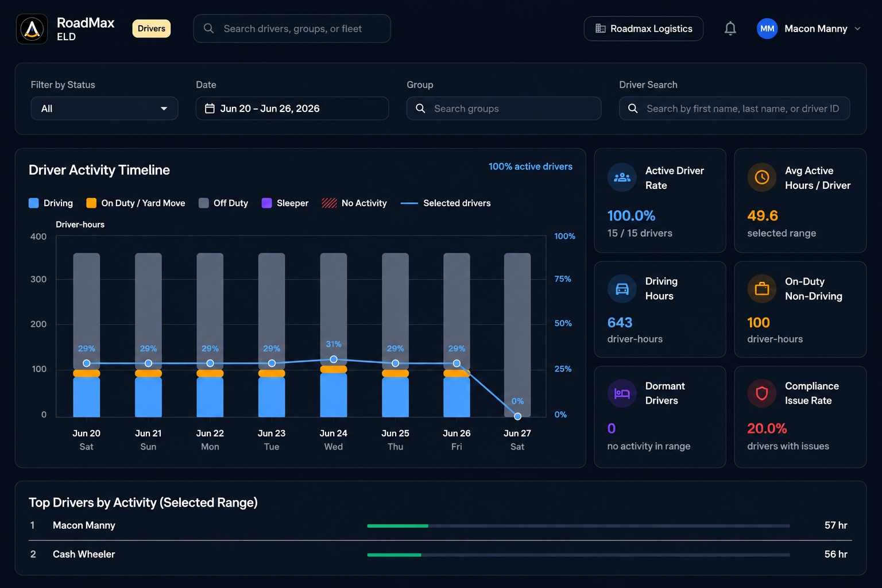Viewport: 882px width, 588px height.
Task: Click the driver ID search input
Action: [734, 109]
